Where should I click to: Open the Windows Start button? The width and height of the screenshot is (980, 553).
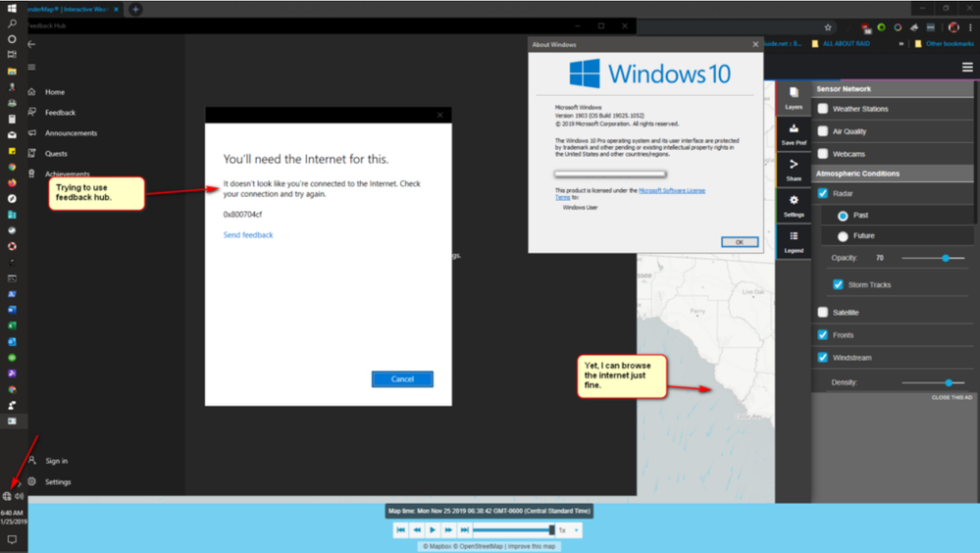(x=12, y=8)
